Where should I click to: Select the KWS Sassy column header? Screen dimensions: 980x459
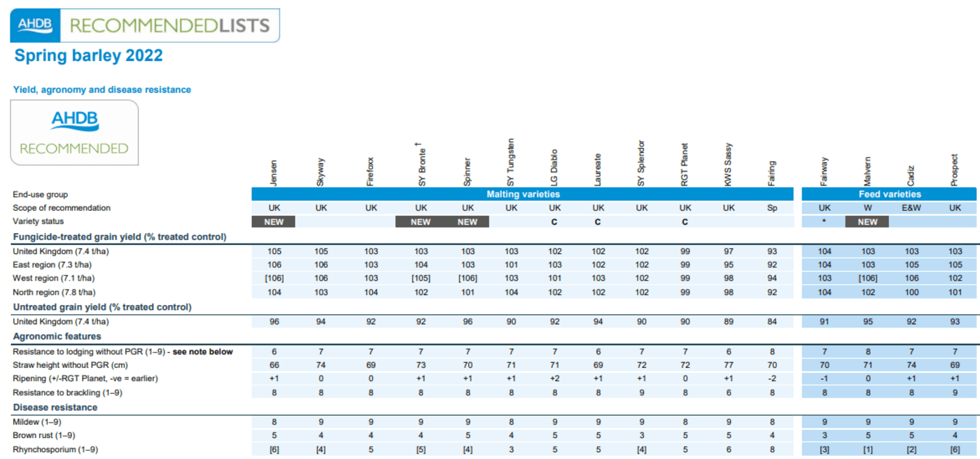coord(729,165)
